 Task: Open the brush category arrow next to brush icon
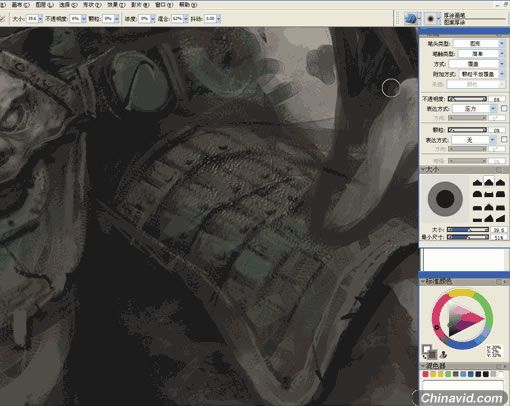419,19
